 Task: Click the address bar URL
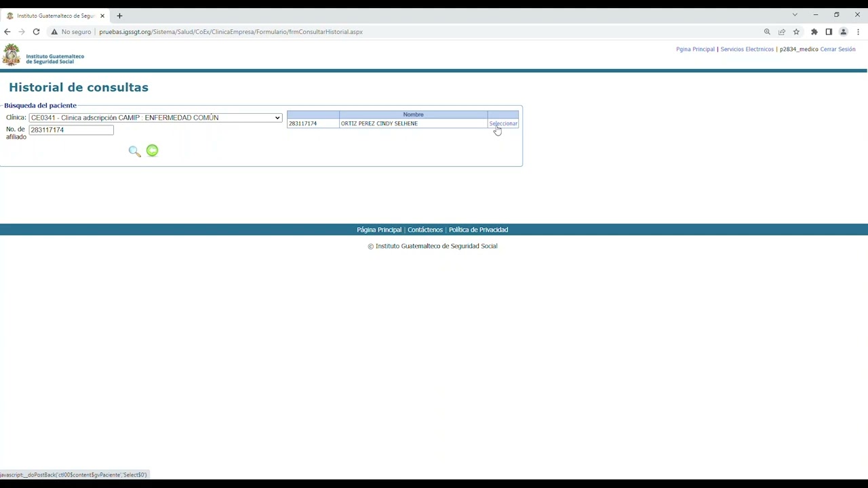click(231, 32)
